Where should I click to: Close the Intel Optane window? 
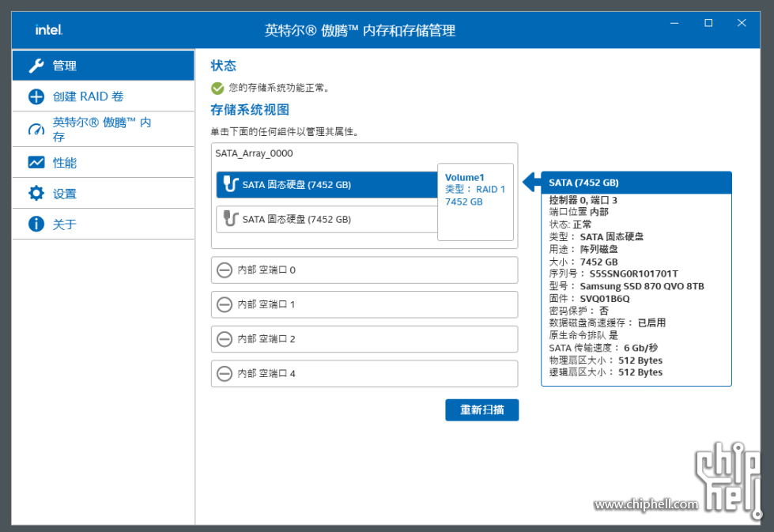[742, 23]
